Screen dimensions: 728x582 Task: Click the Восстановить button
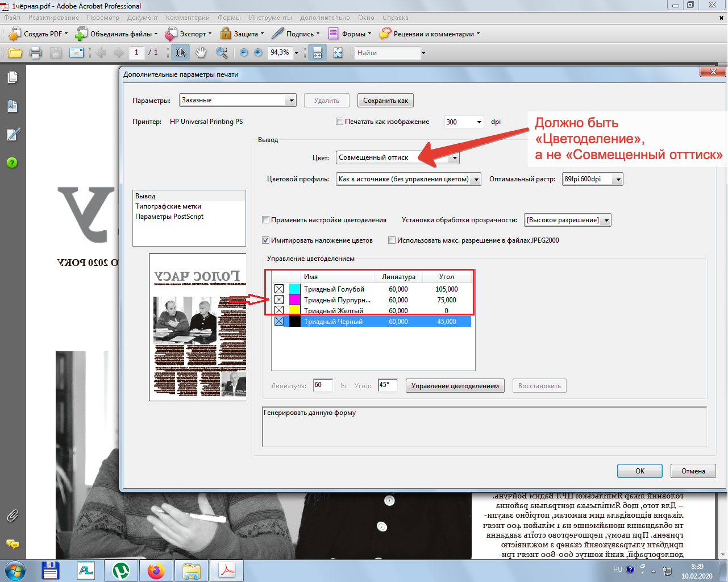(x=539, y=386)
